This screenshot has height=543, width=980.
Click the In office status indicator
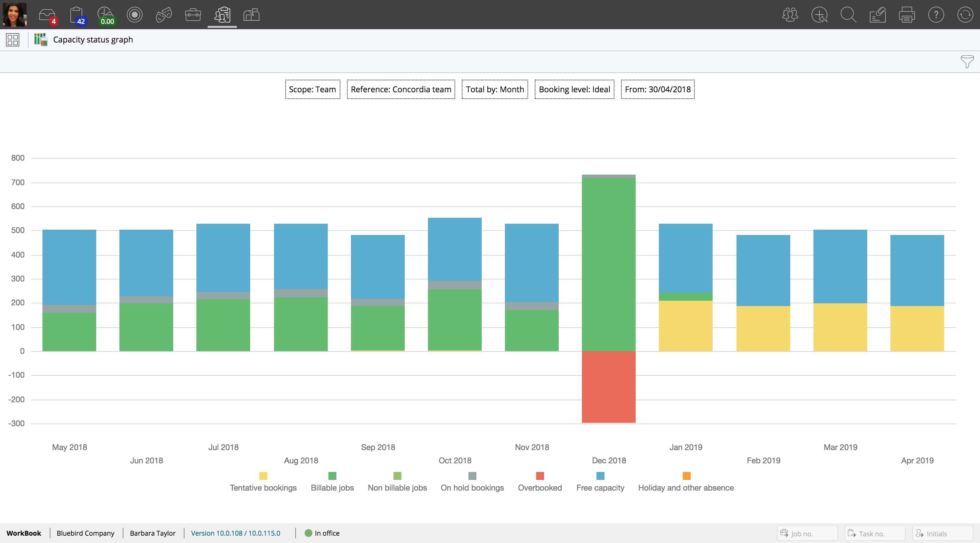point(322,533)
